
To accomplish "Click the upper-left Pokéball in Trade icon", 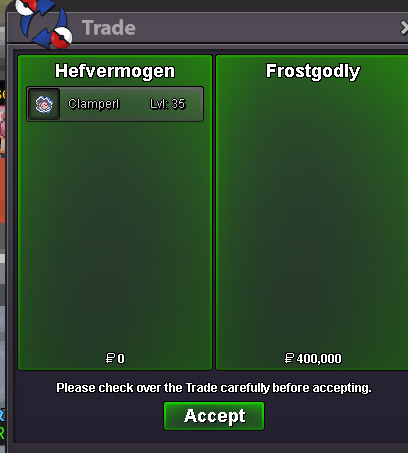I will tap(26, 7).
